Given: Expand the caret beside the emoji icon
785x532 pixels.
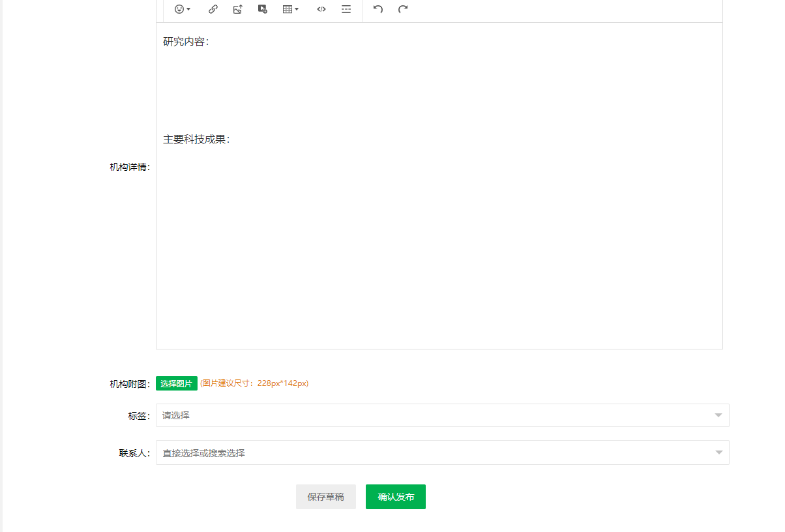Looking at the screenshot, I should [188, 10].
